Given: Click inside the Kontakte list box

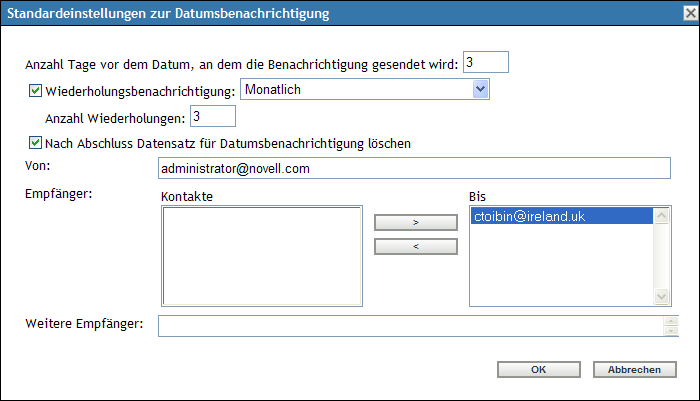Looking at the screenshot, I should [x=262, y=256].
